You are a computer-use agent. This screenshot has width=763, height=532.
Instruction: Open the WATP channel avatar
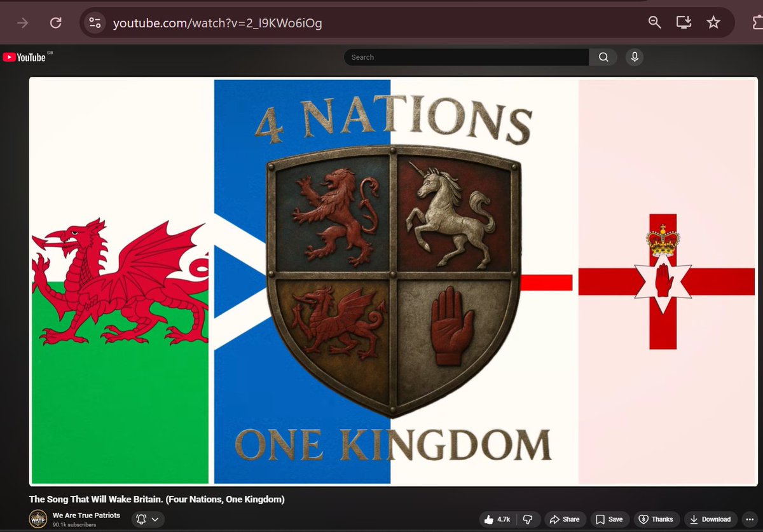click(x=38, y=519)
